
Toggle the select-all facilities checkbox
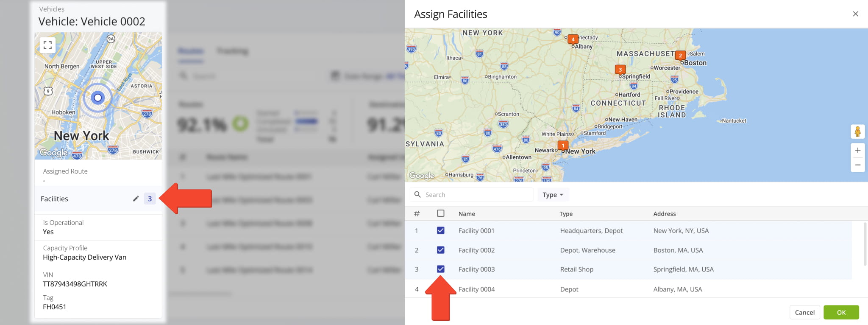click(441, 213)
